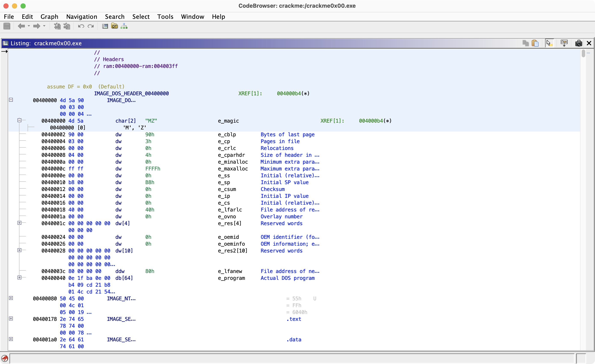Expand the .text IMAGE_SE section header
Image resolution: width=595 pixels, height=364 pixels.
tap(11, 319)
